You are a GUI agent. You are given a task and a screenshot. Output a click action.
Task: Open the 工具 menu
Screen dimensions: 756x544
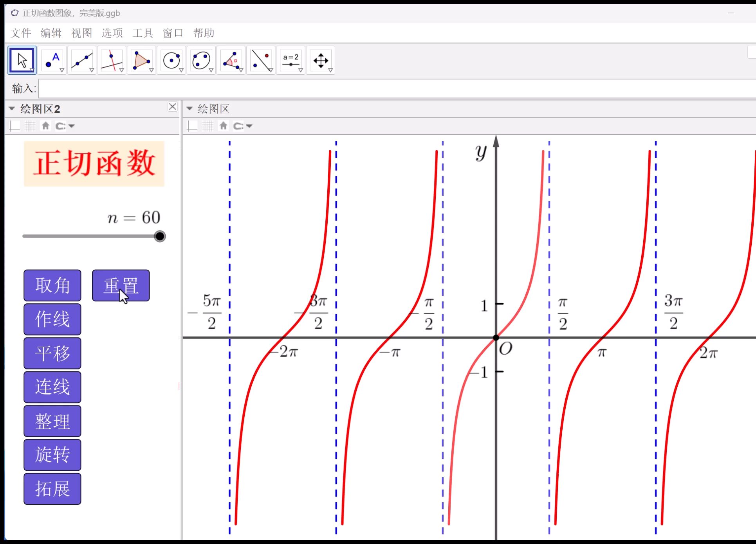[143, 33]
